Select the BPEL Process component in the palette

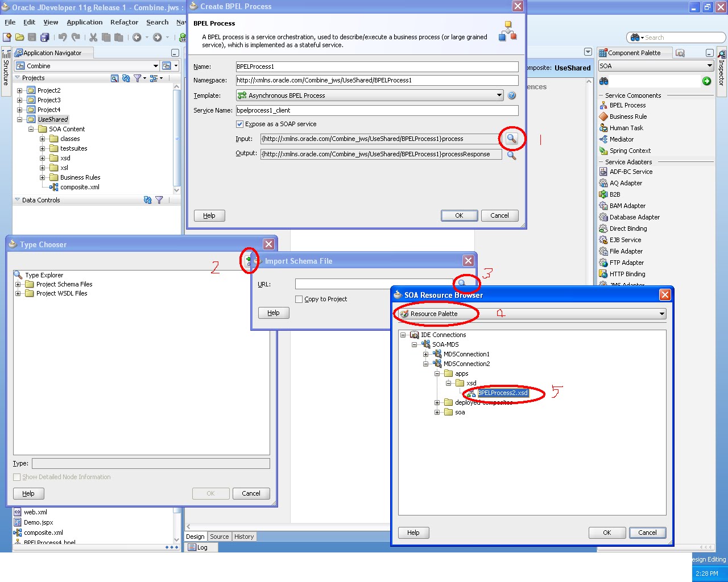(x=627, y=105)
